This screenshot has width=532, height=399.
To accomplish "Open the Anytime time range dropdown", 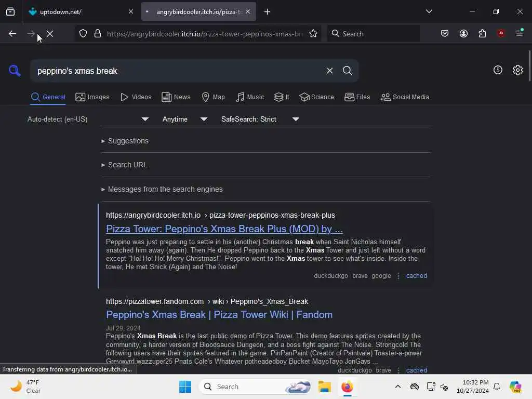I will 184,119.
